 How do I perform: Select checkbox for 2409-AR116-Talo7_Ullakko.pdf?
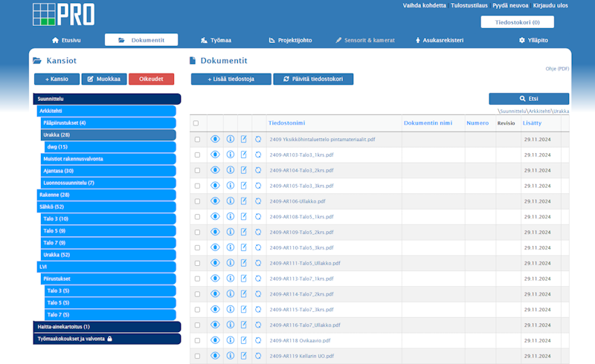click(x=197, y=325)
